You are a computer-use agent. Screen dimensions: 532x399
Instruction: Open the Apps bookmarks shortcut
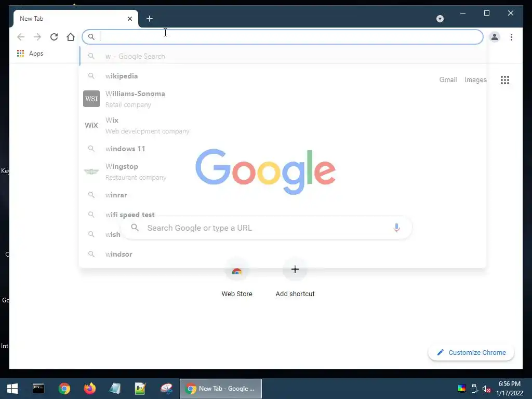[x=30, y=54]
